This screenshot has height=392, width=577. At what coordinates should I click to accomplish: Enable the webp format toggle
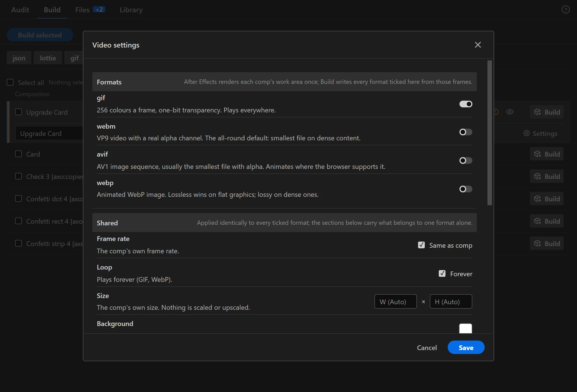466,189
